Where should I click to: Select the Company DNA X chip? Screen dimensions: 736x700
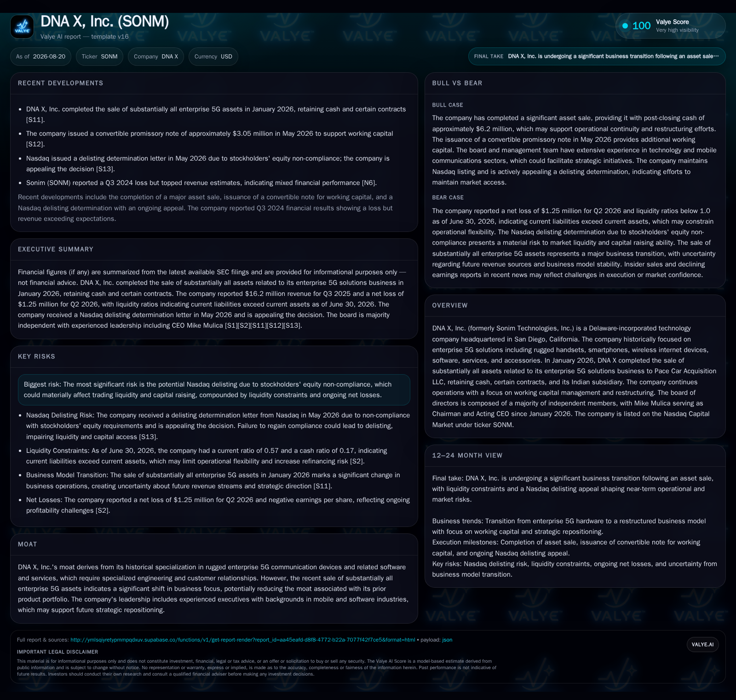pos(156,57)
